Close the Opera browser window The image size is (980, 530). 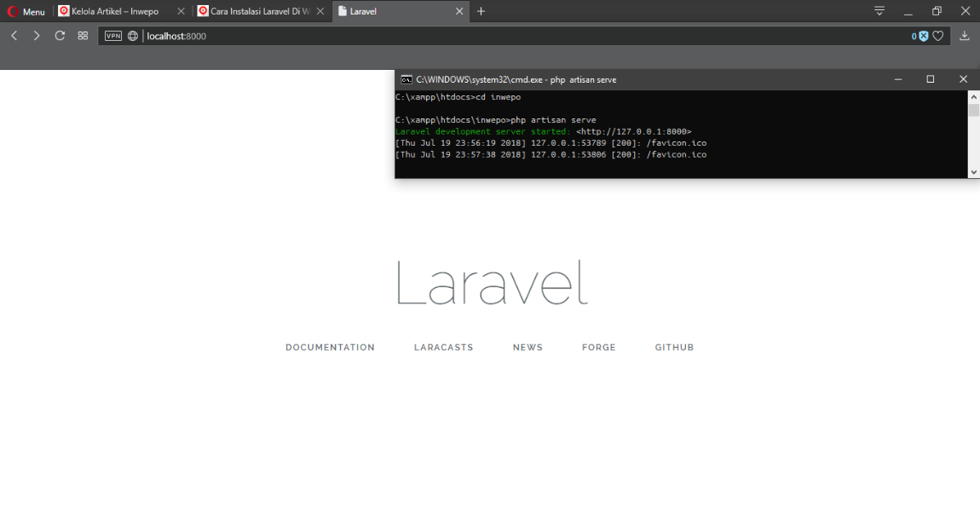tap(965, 11)
